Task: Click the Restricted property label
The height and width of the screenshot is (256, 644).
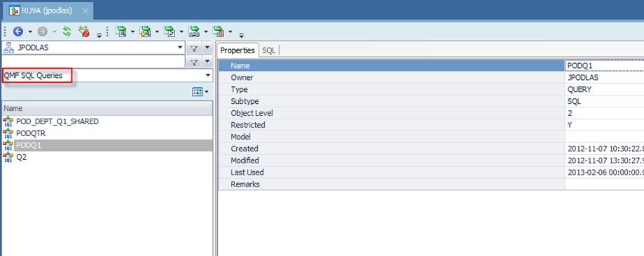Action: tap(248, 125)
